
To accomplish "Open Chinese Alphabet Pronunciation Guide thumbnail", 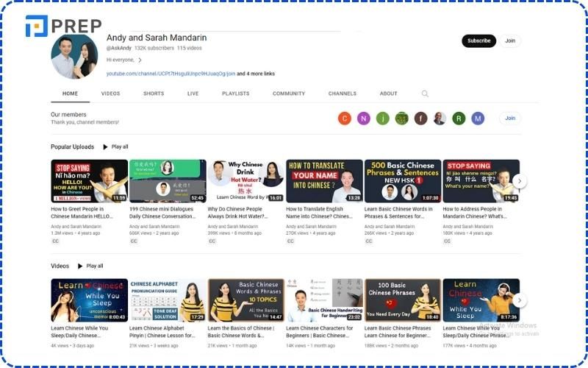I will click(x=168, y=300).
